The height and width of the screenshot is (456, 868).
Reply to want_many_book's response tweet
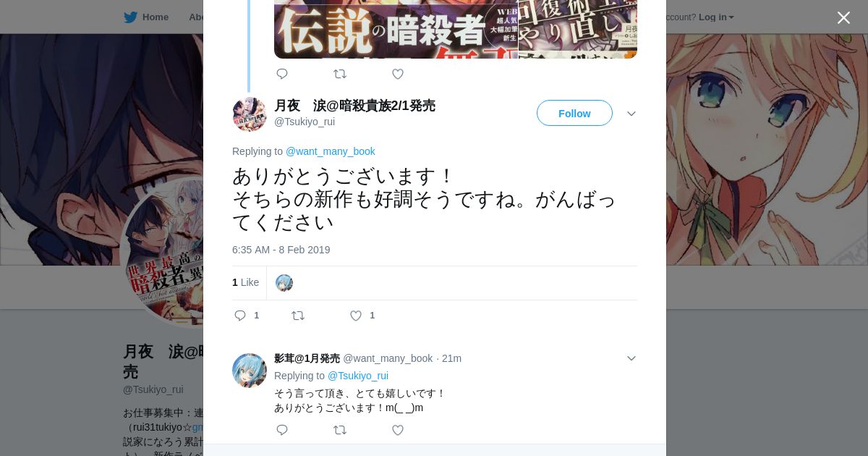[x=282, y=430]
